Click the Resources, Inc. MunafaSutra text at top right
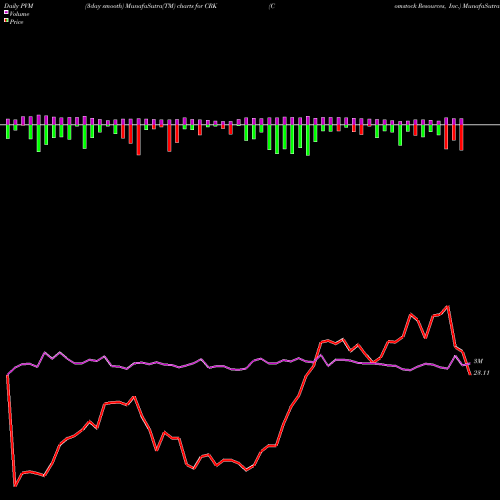This screenshot has height=500, width=500. [447, 6]
